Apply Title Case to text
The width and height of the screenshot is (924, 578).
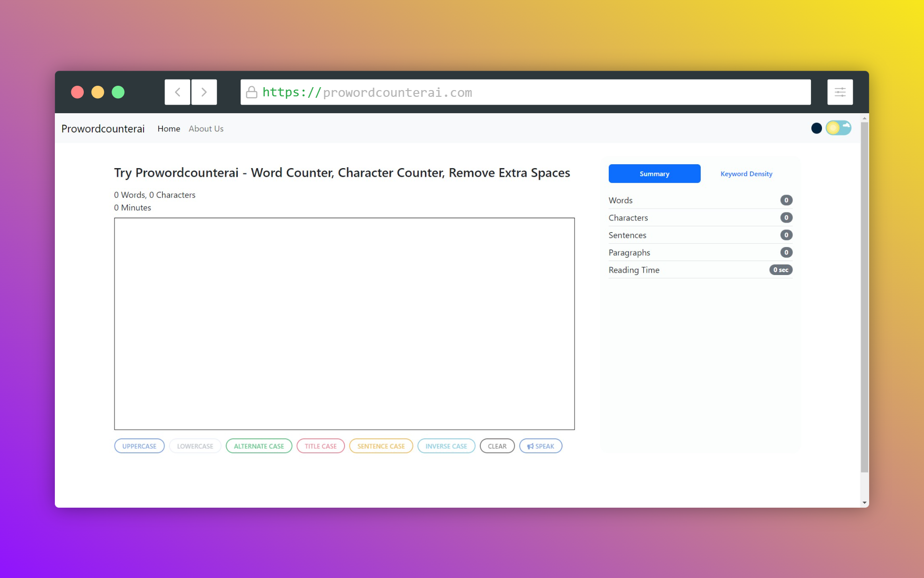[x=321, y=446]
